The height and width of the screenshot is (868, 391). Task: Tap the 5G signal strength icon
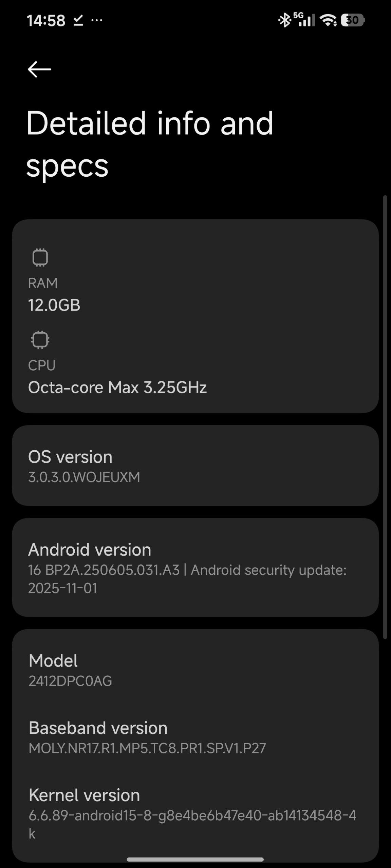304,20
